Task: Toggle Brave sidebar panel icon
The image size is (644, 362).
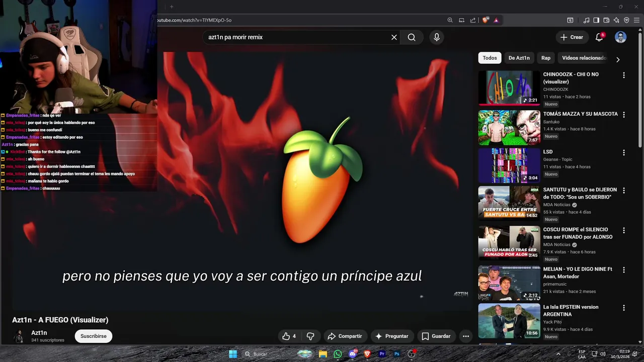Action: click(596, 20)
